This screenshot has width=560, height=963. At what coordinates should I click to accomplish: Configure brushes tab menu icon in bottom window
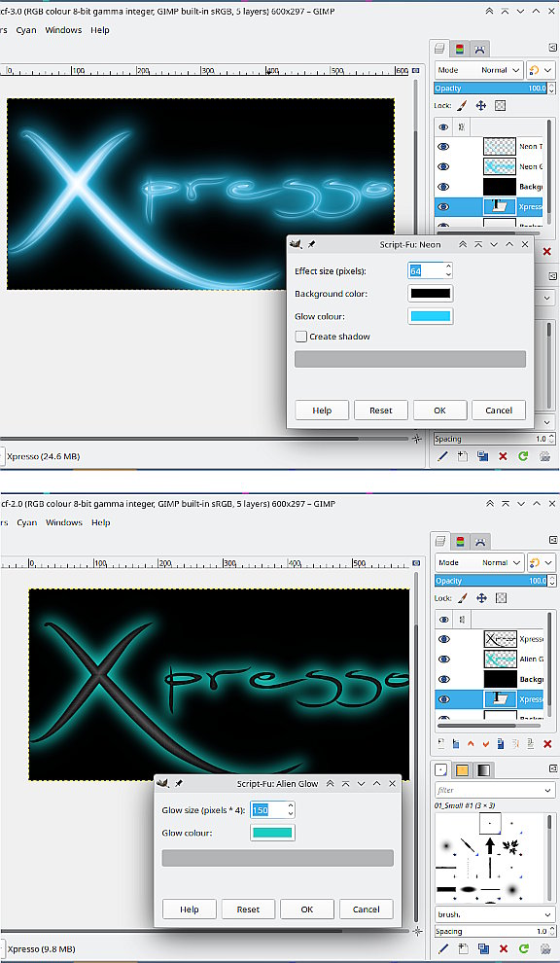[x=552, y=769]
